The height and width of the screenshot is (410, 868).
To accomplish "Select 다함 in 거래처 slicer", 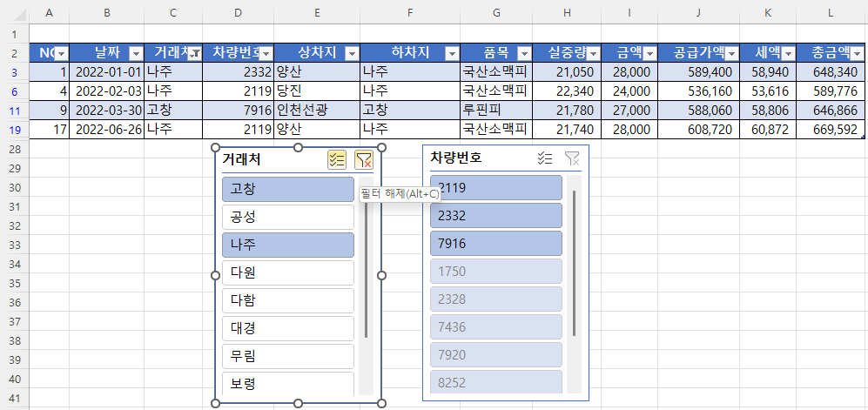I will (x=288, y=300).
